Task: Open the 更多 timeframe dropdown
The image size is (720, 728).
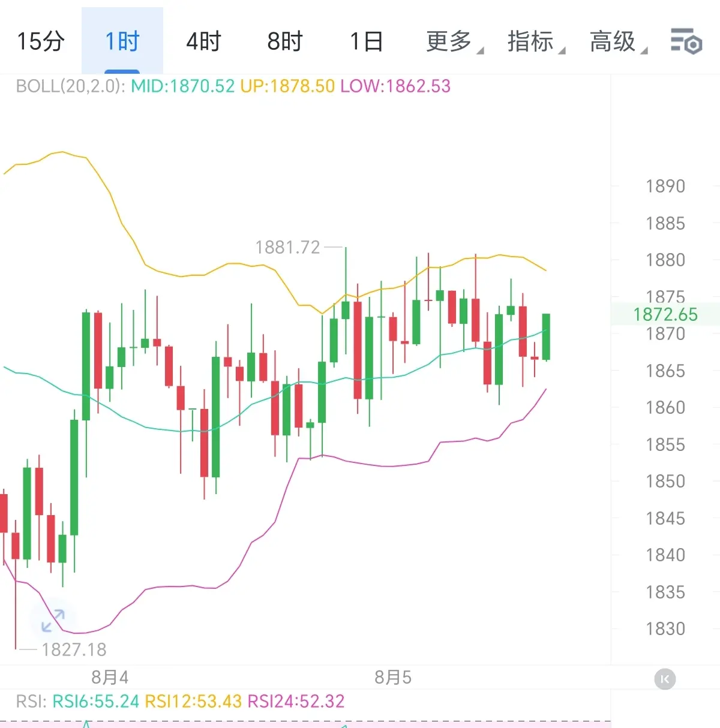Action: click(454, 41)
